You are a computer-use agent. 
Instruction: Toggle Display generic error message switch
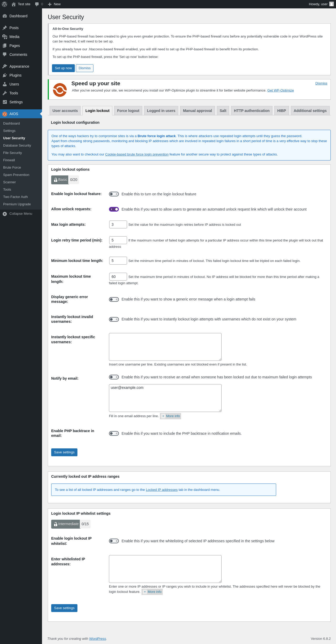pos(114,299)
